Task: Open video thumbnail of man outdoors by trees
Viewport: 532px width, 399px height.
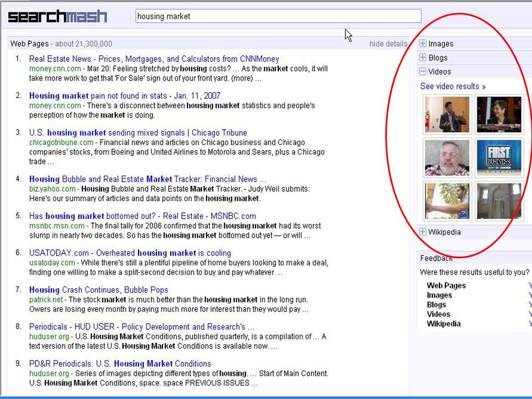Action: pyautogui.click(x=447, y=201)
